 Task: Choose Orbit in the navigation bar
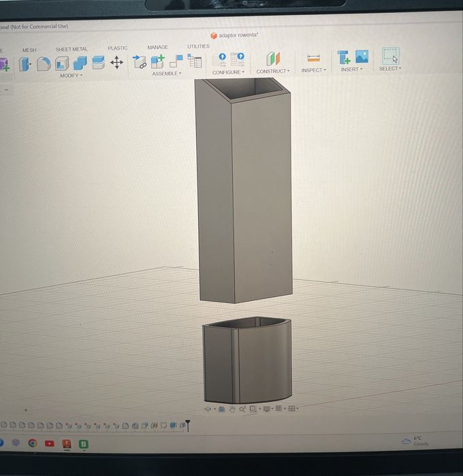(x=208, y=409)
